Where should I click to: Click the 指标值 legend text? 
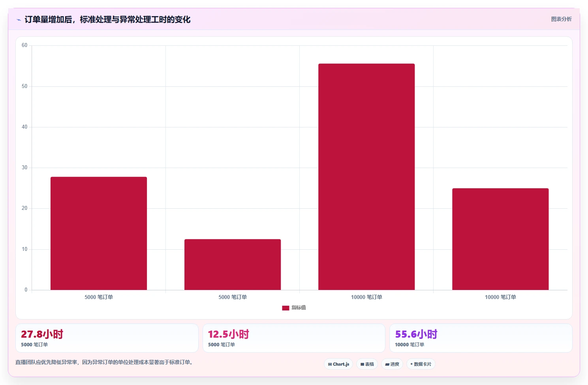point(299,308)
